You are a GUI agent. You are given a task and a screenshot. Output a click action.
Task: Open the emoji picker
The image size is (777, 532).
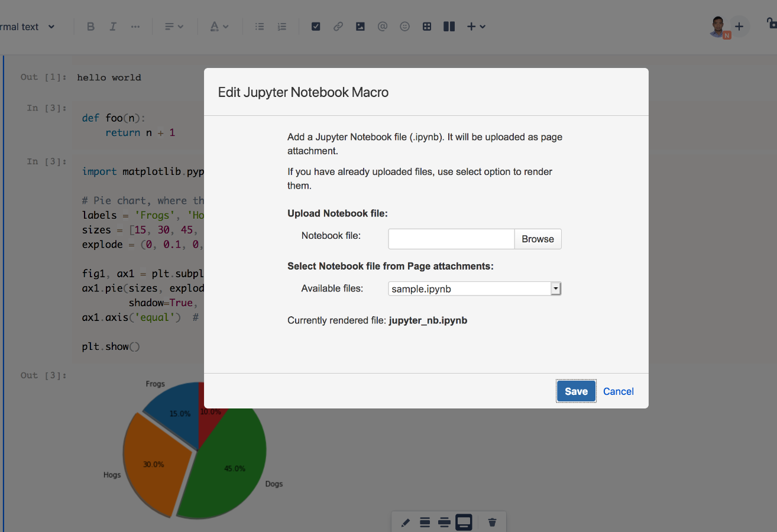coord(404,26)
